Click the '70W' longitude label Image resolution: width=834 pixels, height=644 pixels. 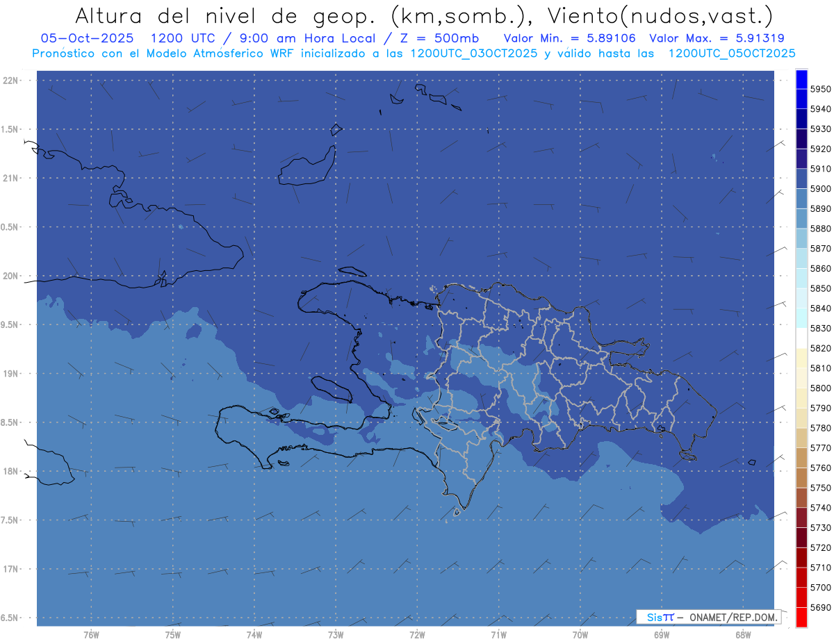pyautogui.click(x=580, y=635)
